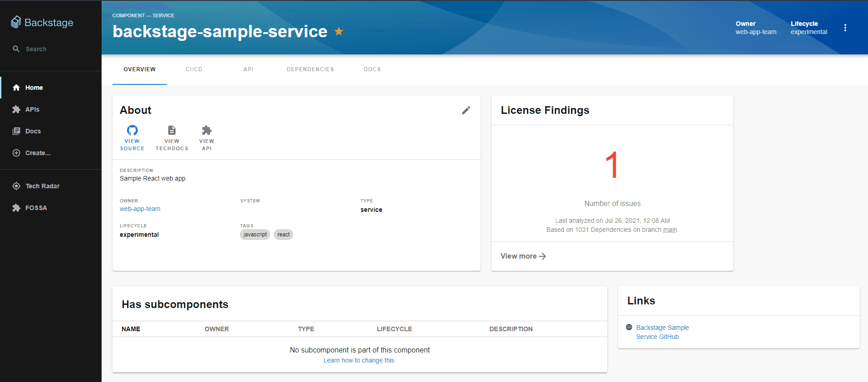This screenshot has width=868, height=382.
Task: Click the backstage-sample-service page title
Action: (220, 31)
